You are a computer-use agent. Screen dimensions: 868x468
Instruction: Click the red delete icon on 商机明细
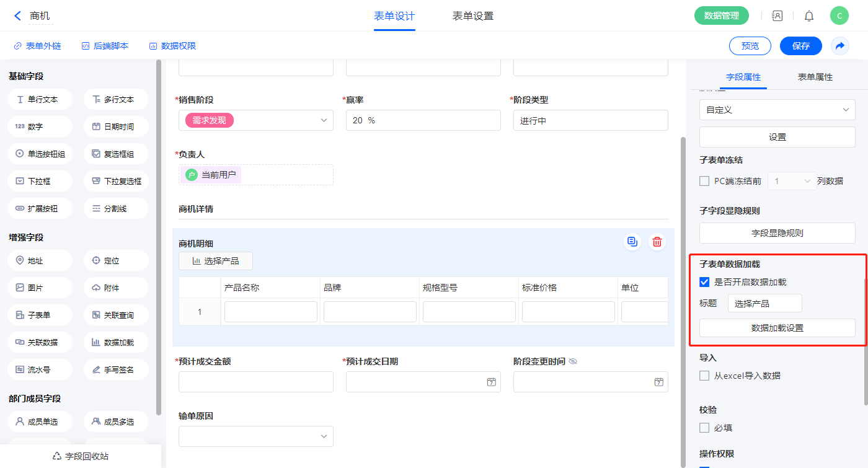(x=657, y=242)
